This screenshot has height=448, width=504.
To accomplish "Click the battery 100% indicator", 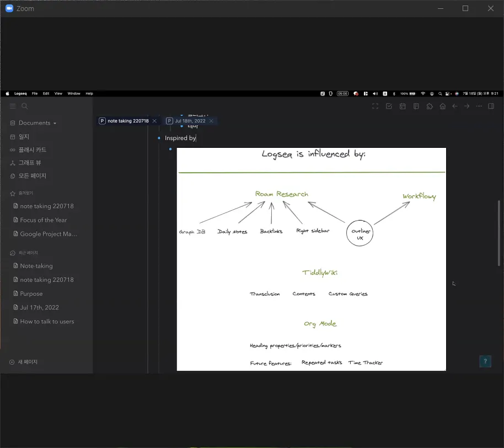I will tap(408, 94).
